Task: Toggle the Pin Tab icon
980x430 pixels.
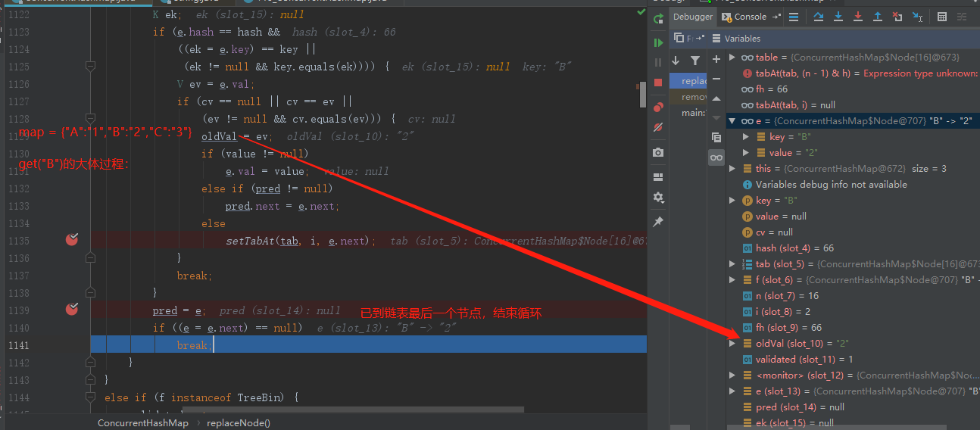Action: click(658, 222)
